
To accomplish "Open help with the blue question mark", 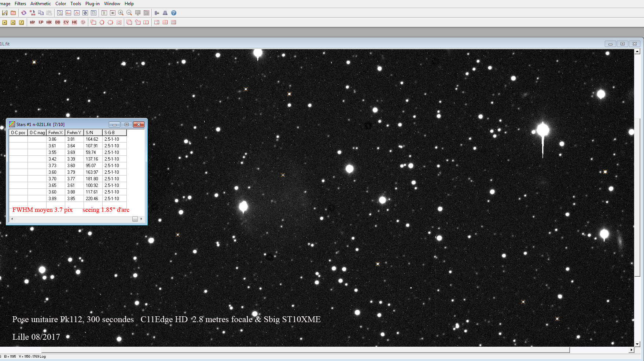I will tap(174, 13).
